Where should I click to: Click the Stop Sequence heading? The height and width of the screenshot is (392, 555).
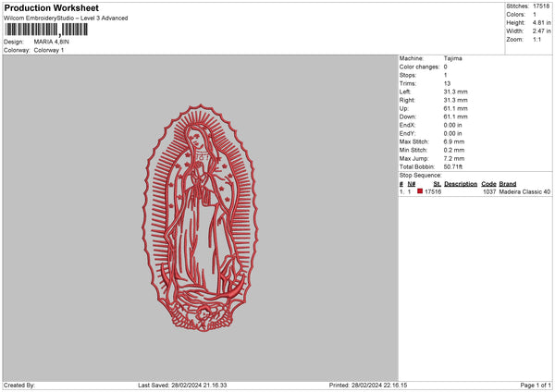point(421,176)
